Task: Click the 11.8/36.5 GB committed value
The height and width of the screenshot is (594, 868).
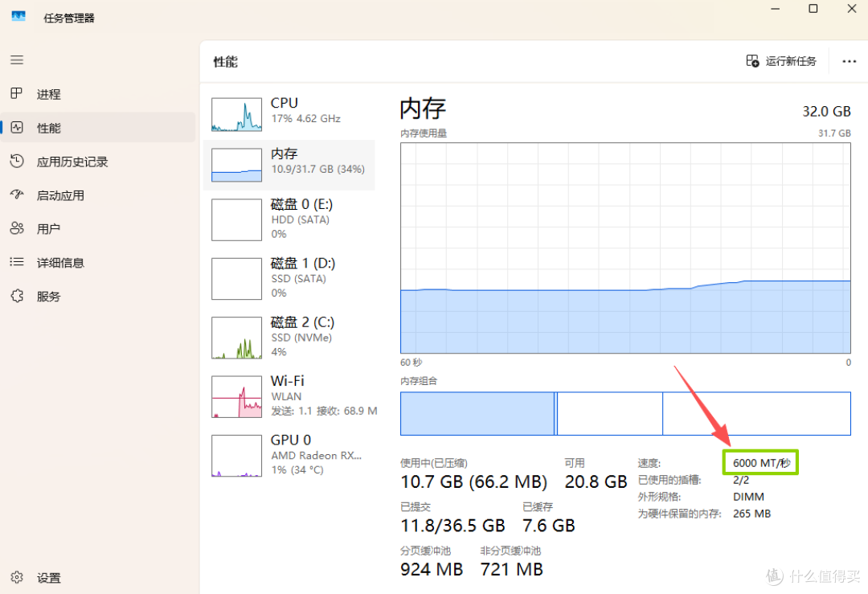Action: pyautogui.click(x=452, y=526)
